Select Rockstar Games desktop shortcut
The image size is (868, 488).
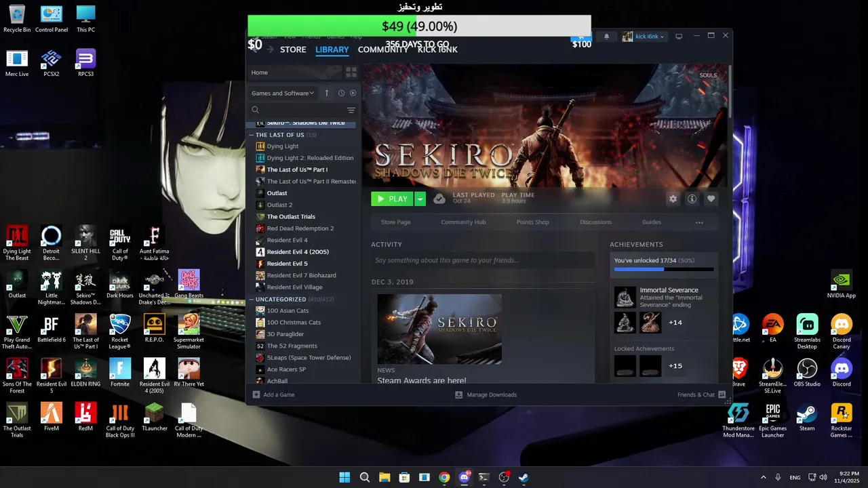pyautogui.click(x=842, y=420)
